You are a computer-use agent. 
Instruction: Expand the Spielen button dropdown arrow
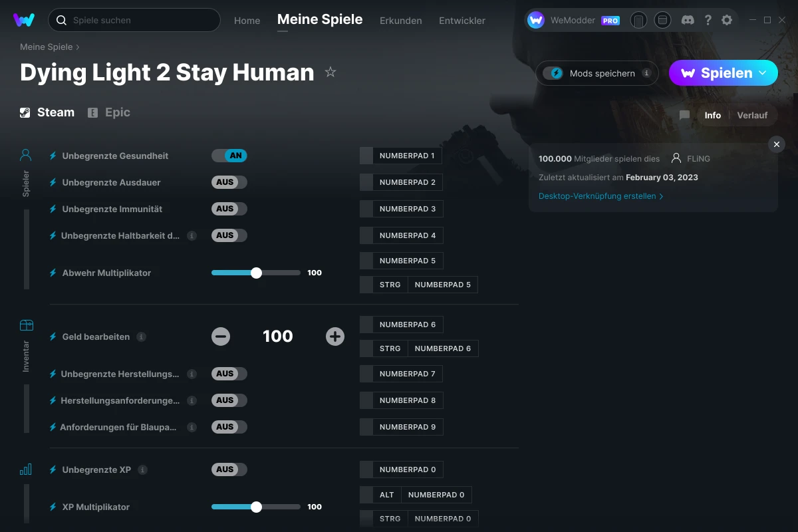[x=763, y=73]
